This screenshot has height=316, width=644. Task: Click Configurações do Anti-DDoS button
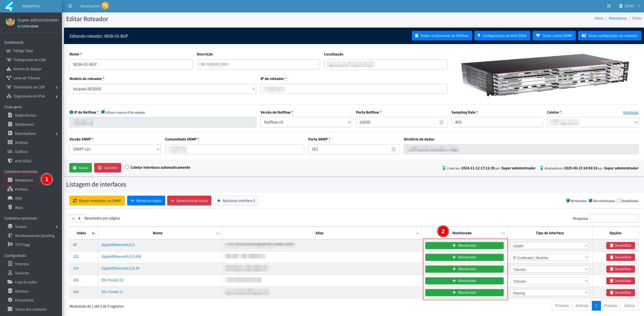tap(502, 36)
